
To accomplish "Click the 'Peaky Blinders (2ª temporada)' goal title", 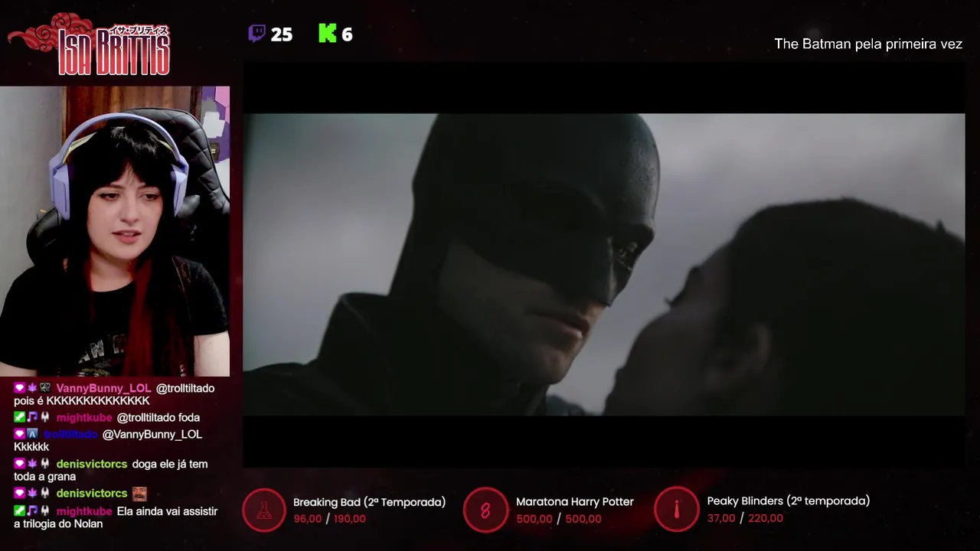I will pyautogui.click(x=789, y=501).
